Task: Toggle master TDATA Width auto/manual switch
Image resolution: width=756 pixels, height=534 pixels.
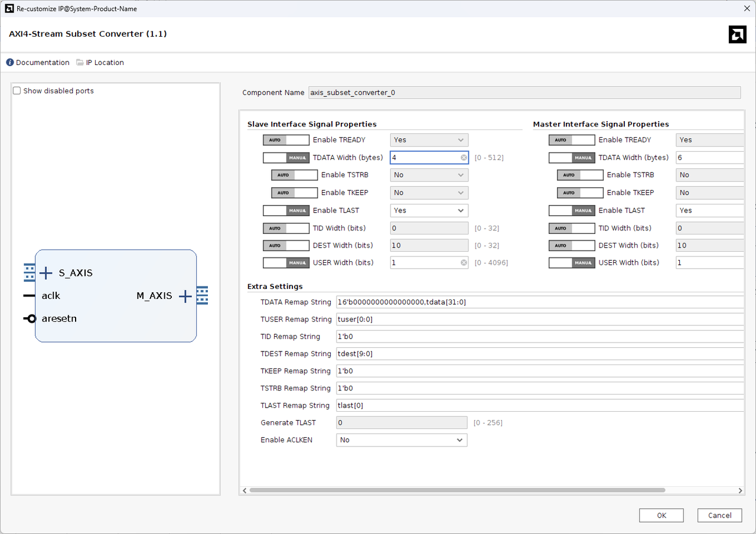Action: tap(572, 158)
